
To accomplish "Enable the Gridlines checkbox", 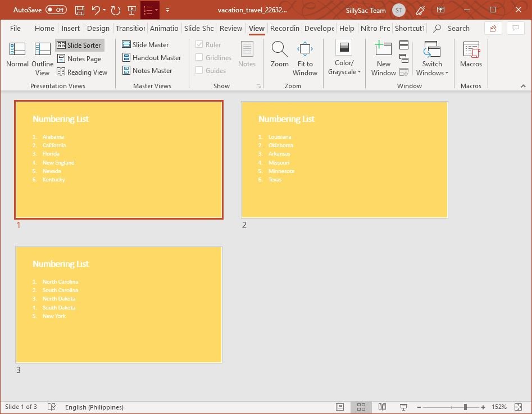I will [199, 57].
